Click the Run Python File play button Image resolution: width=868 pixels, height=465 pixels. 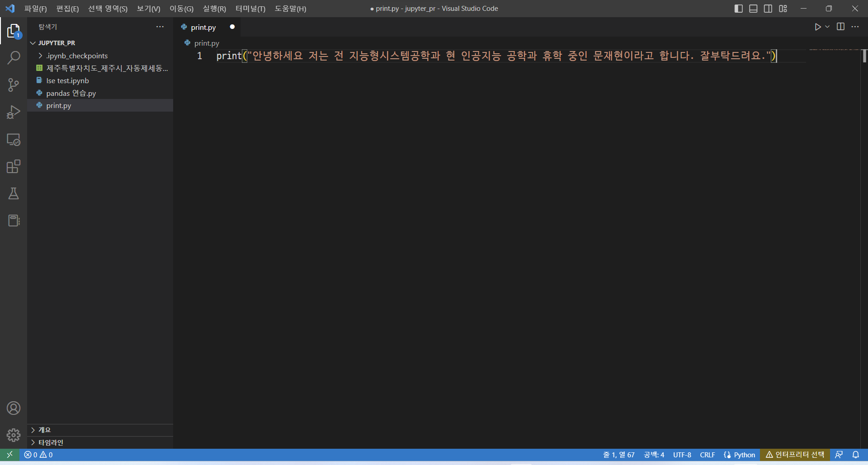(x=817, y=27)
